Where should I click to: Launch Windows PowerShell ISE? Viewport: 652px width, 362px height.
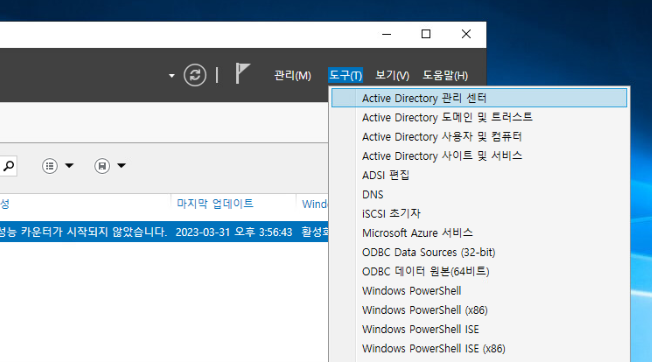(479, 329)
